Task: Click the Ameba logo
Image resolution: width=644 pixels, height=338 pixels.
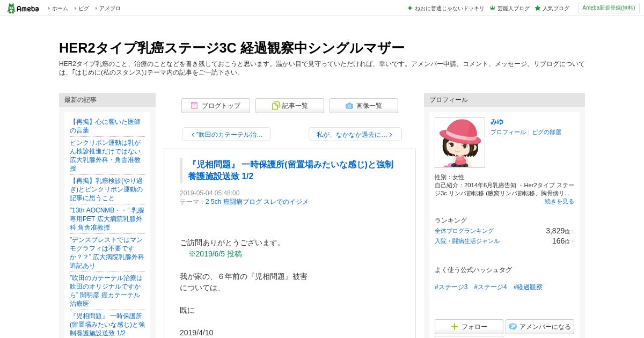Action: click(23, 8)
